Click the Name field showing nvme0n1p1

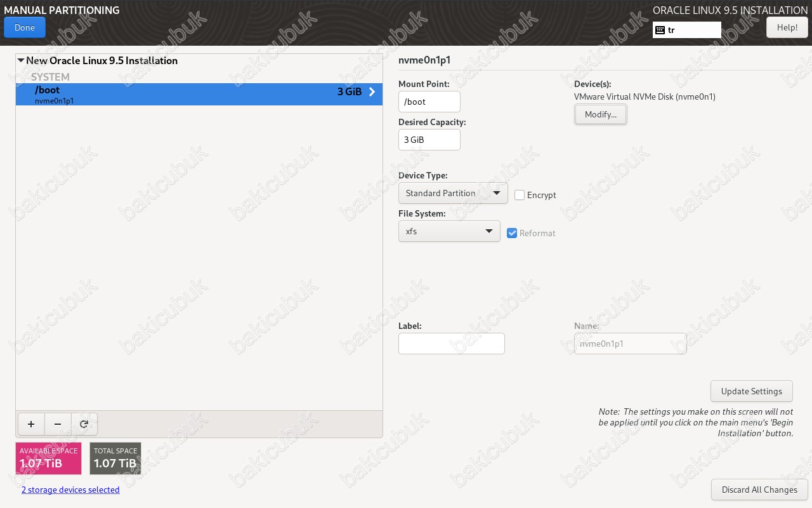[631, 344]
